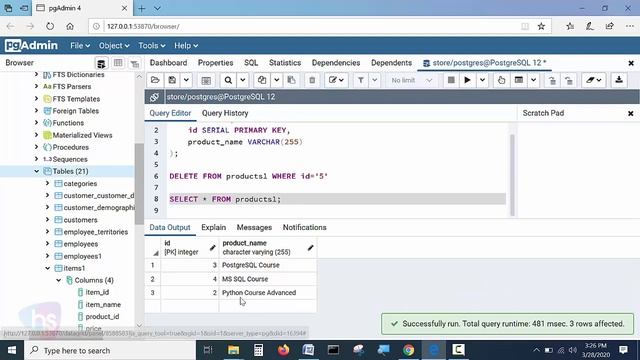Open Firefox from the taskbar
This screenshot has height=360, width=640.
[x=283, y=350]
